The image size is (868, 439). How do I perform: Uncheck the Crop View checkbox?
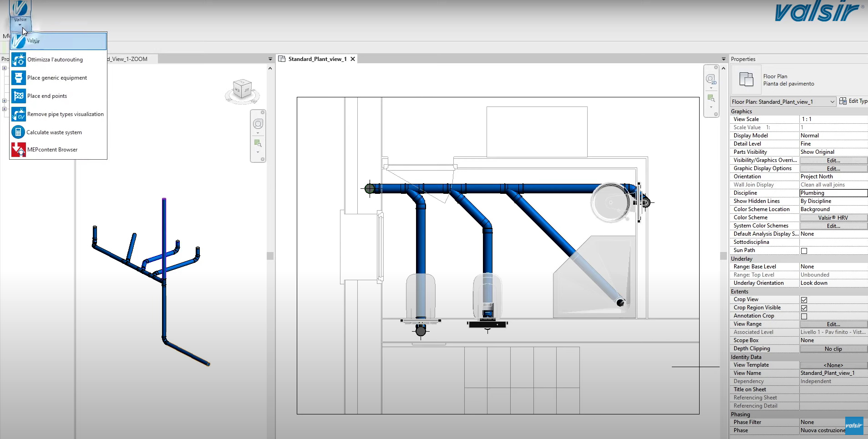[804, 300]
